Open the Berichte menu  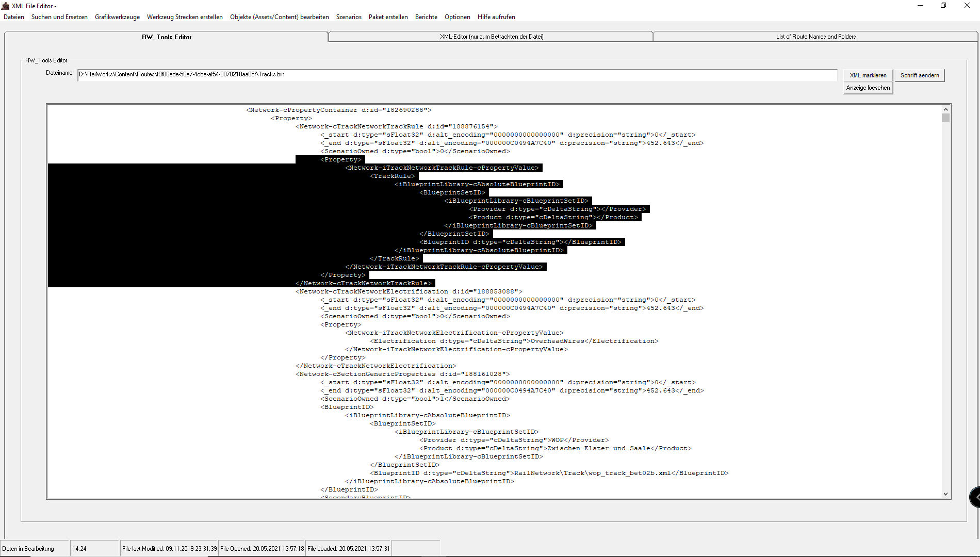[x=426, y=17]
